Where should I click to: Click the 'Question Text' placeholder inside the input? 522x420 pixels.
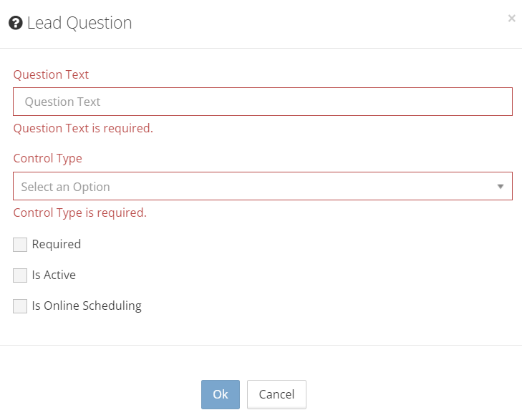tap(63, 102)
